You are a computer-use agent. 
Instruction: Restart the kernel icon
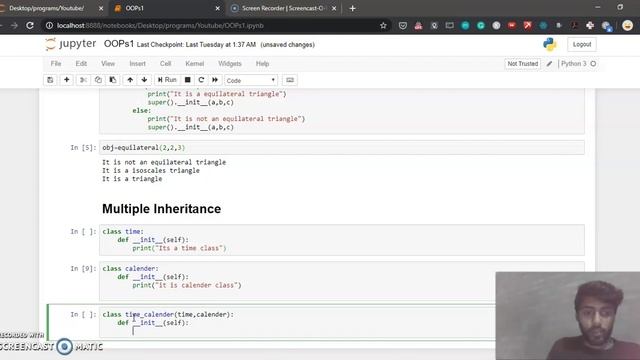(x=201, y=80)
